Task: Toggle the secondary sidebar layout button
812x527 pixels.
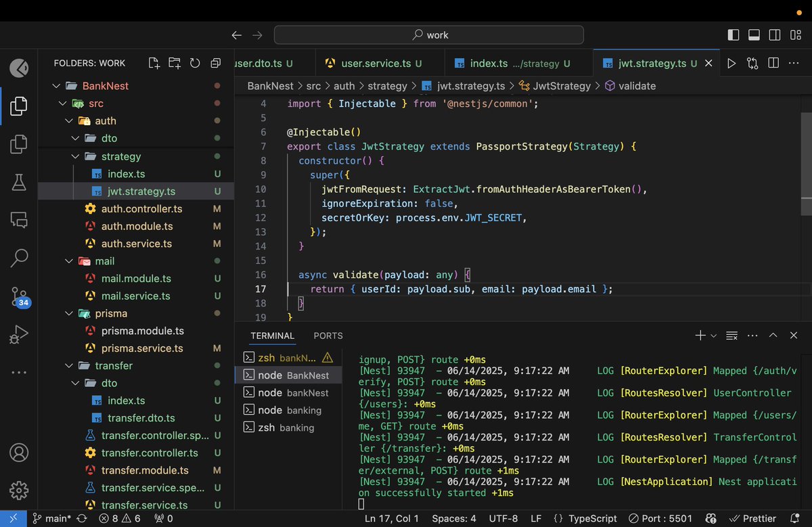Action: (775, 35)
